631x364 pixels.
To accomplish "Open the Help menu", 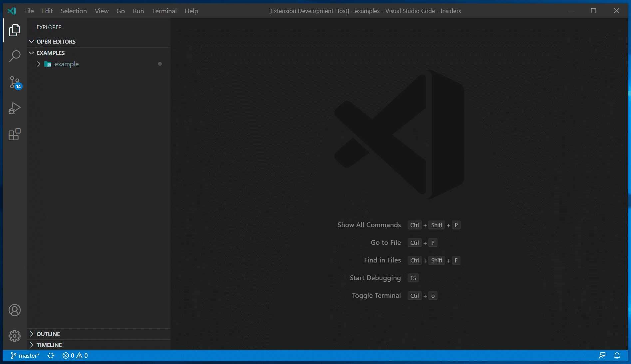I will click(x=191, y=11).
